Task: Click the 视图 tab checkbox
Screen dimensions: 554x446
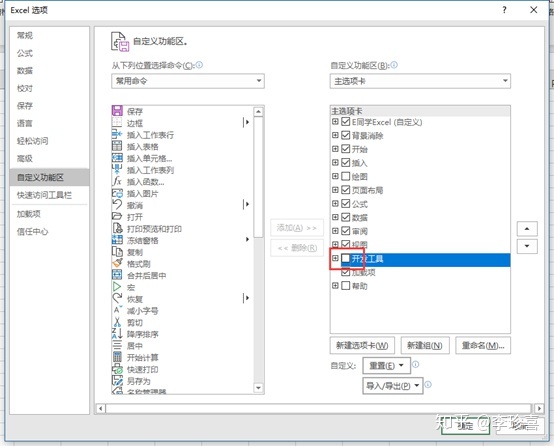Action: [346, 244]
